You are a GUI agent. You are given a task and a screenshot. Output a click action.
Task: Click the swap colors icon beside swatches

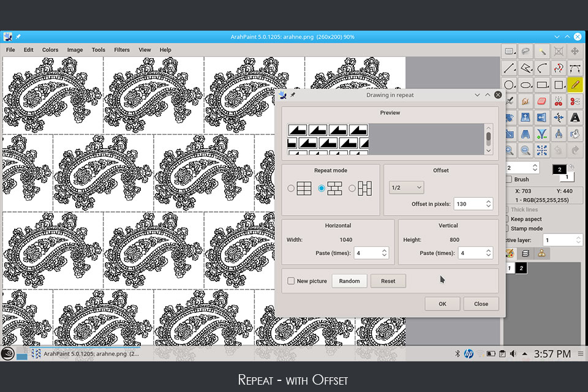coord(571,167)
